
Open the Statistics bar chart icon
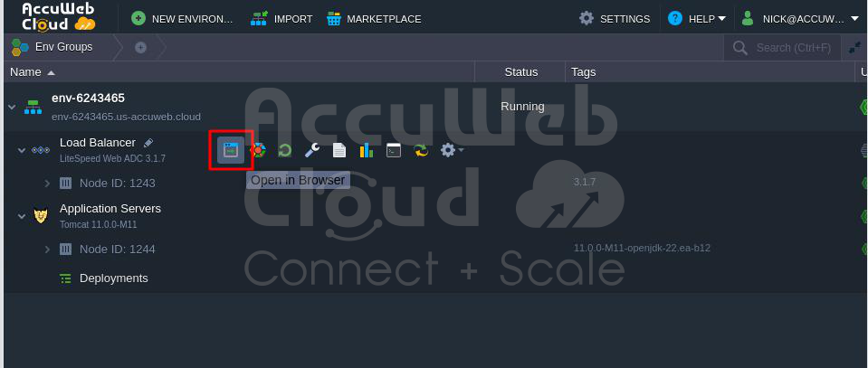(366, 150)
